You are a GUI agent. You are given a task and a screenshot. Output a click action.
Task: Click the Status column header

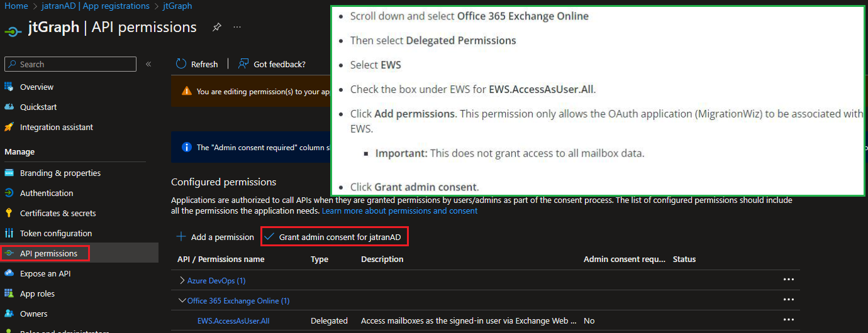(684, 259)
